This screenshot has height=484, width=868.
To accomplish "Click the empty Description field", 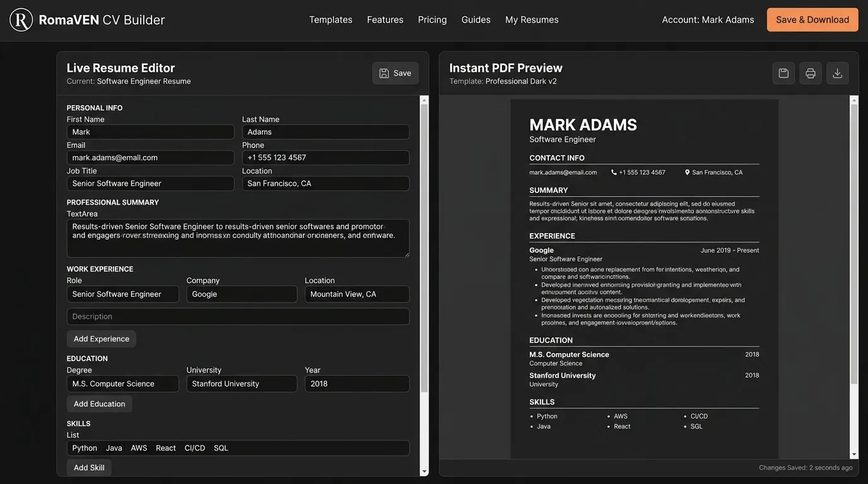I will (x=238, y=316).
